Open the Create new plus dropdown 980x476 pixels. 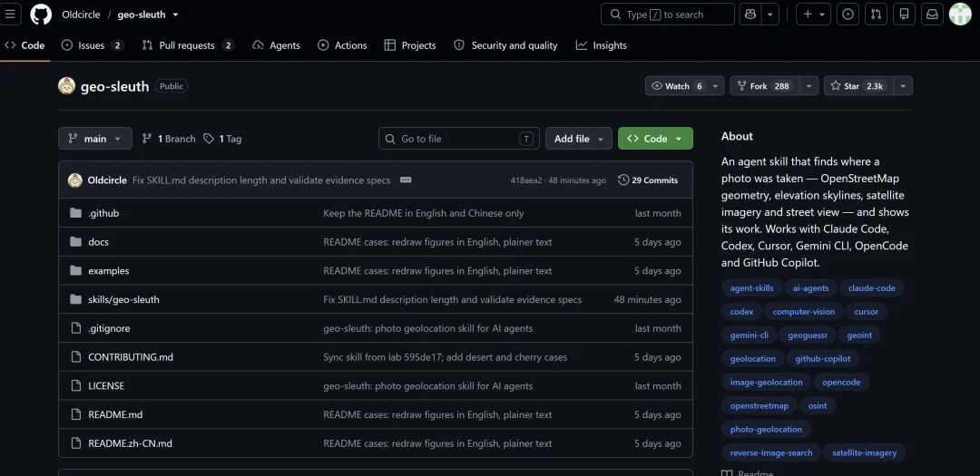pos(813,14)
